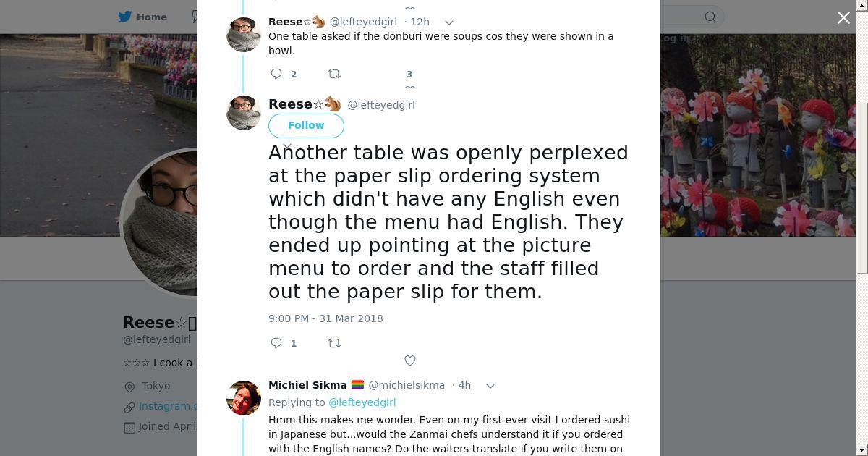The image size is (868, 456).
Task: Click the search magnifier icon
Action: tap(710, 17)
